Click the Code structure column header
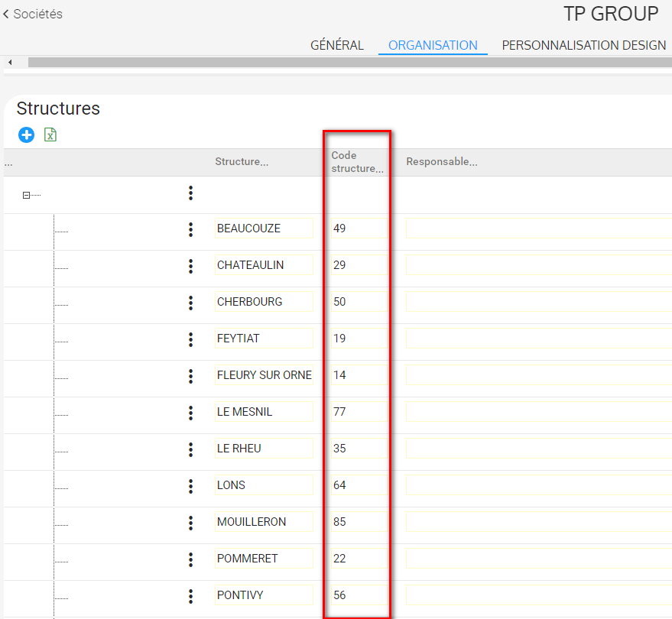Viewport: 672px width, 619px height. click(x=356, y=162)
